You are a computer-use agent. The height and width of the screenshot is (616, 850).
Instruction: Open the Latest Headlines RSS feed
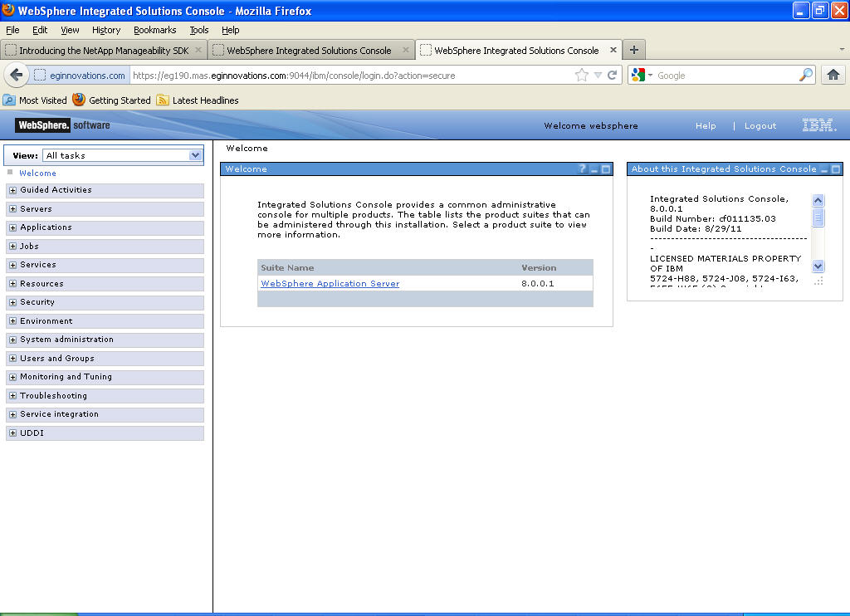(x=198, y=100)
